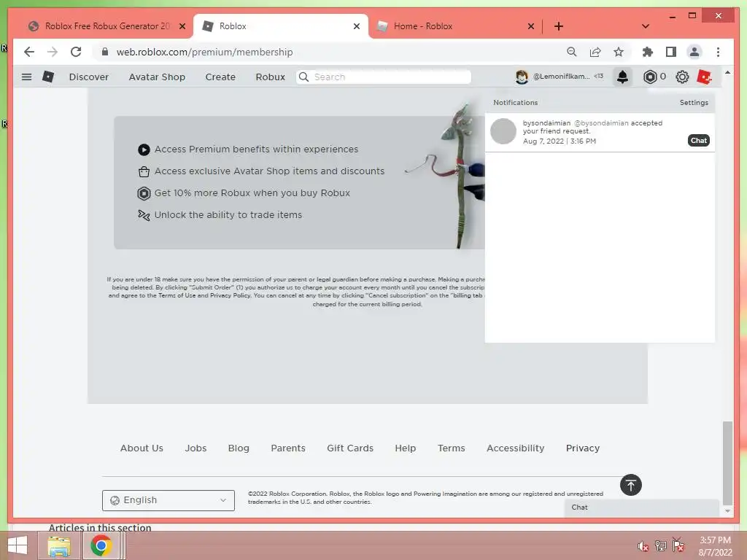Open the Chrome three-dot menu
This screenshot has width=747, height=560.
(718, 52)
